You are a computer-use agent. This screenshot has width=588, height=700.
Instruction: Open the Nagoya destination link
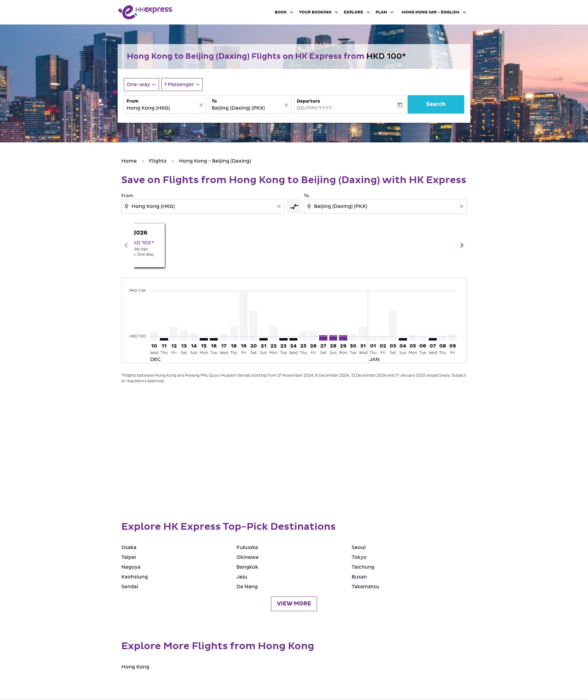pyautogui.click(x=131, y=567)
